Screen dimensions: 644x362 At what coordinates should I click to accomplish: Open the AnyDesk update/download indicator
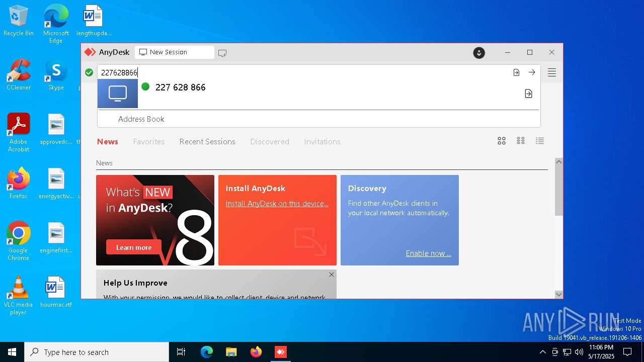pos(479,53)
